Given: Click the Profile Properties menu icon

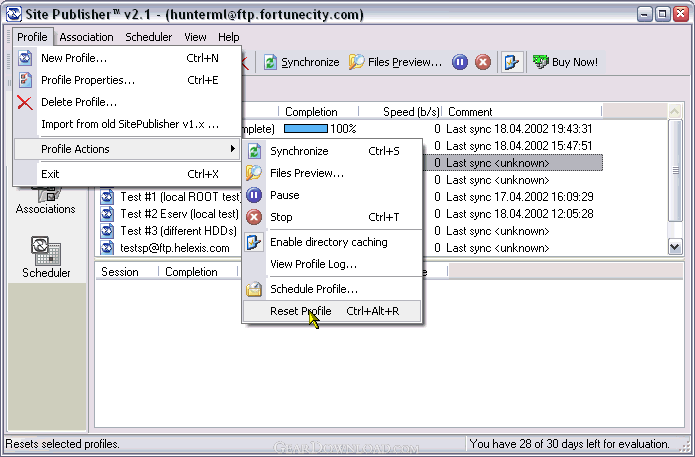Looking at the screenshot, I should [25, 80].
